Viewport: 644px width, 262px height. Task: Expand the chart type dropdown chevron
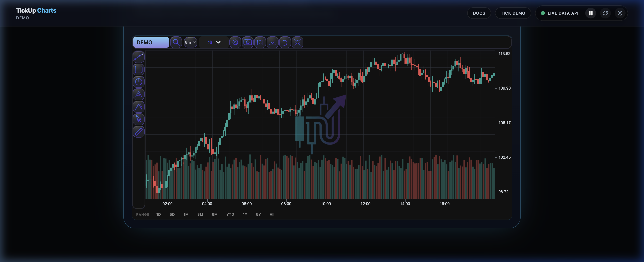click(218, 42)
